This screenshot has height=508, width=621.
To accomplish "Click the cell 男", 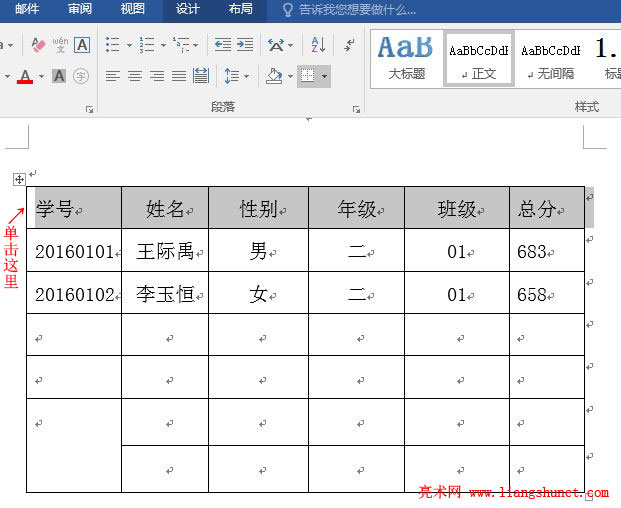I will pos(259,250).
